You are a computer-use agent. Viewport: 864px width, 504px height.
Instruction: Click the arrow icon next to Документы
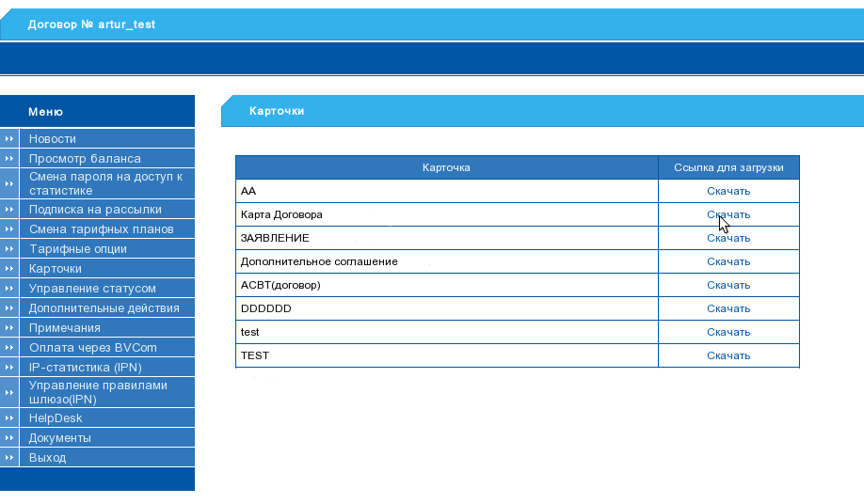point(9,438)
